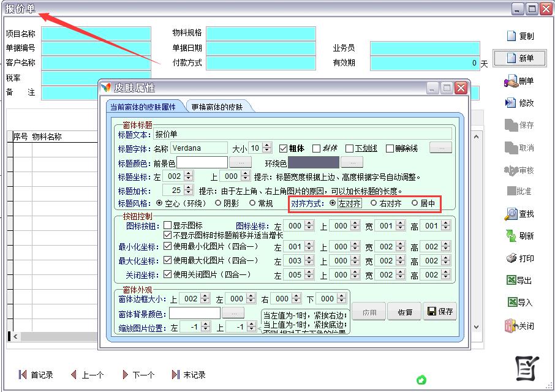This screenshot has width=555, height=392.
Task: Click the 修改 (Edit) icon button
Action: pyautogui.click(x=511, y=103)
